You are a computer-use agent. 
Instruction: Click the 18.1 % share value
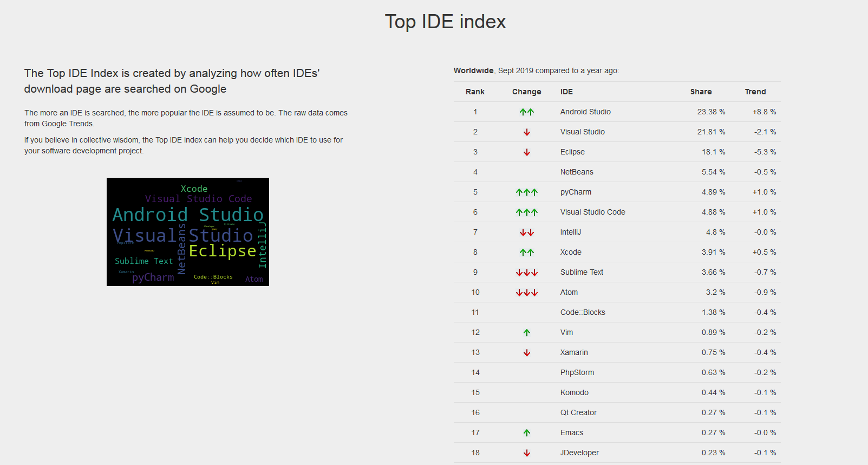(714, 152)
